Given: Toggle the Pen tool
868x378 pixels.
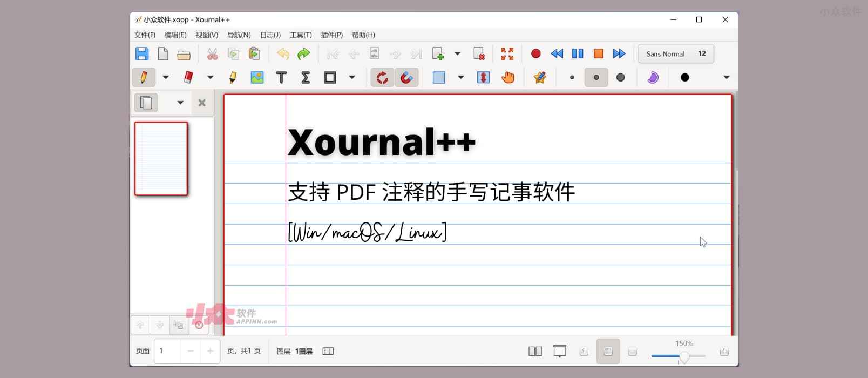Looking at the screenshot, I should 144,77.
